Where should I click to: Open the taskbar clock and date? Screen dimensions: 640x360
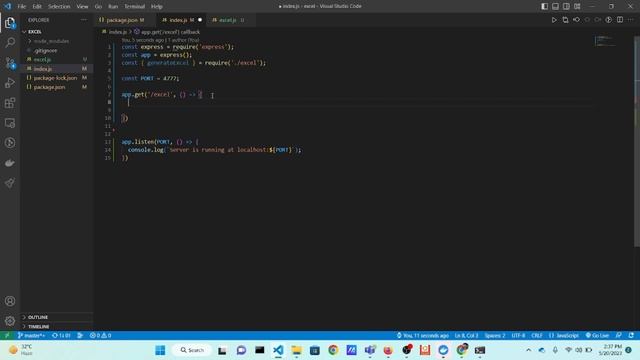coord(611,350)
